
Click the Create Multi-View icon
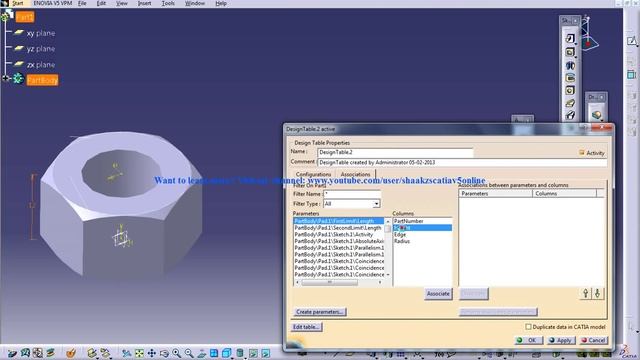(x=214, y=353)
